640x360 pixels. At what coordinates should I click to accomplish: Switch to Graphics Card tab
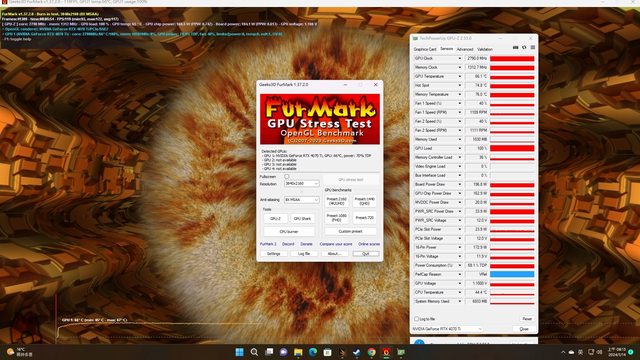click(425, 49)
